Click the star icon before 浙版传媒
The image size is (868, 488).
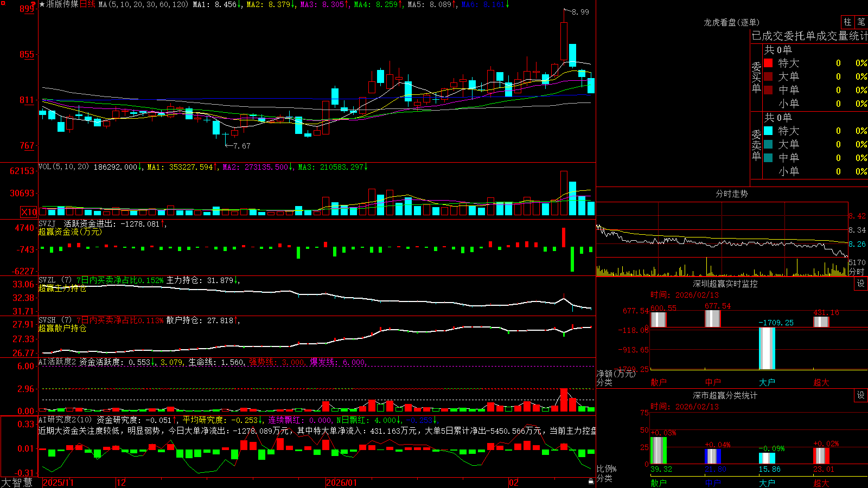(x=42, y=4)
